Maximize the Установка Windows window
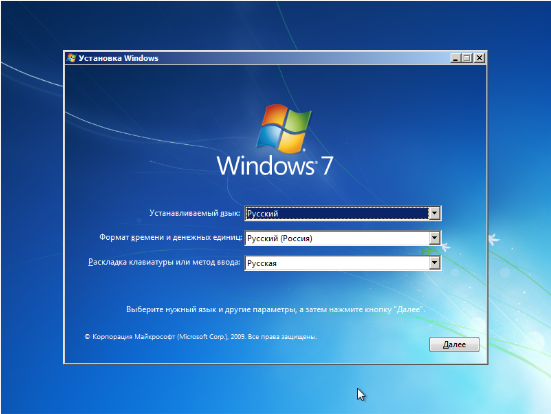 click(x=467, y=58)
